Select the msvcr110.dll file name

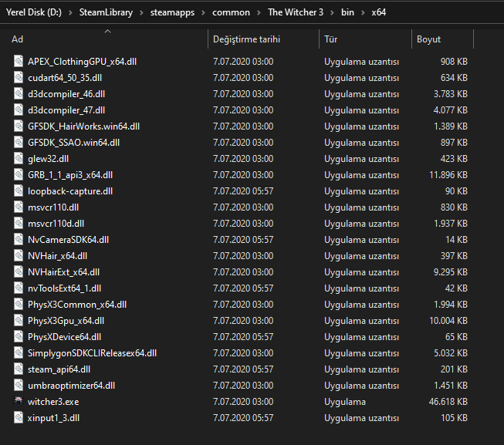[x=53, y=207]
